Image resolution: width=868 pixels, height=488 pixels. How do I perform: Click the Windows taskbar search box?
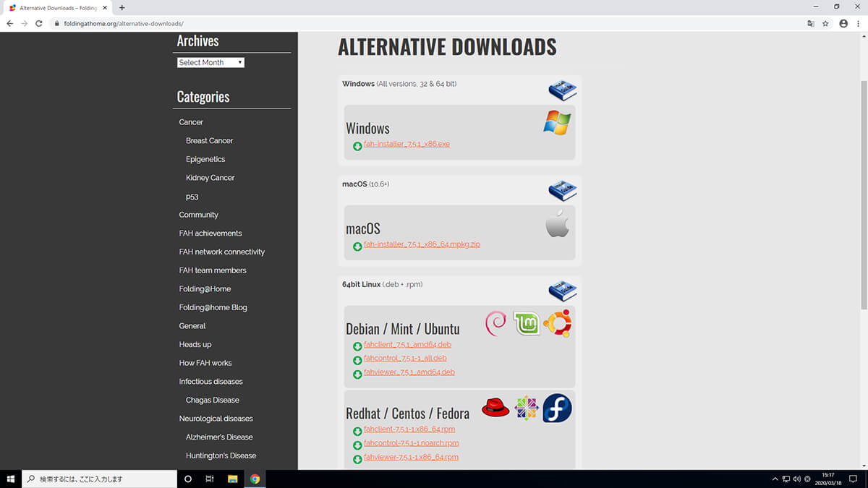(x=100, y=479)
